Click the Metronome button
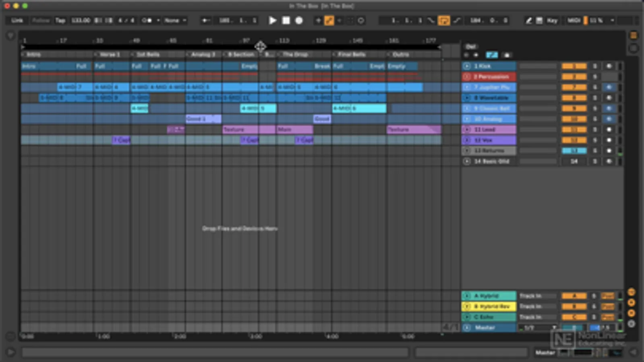644x362 pixels. (x=147, y=21)
